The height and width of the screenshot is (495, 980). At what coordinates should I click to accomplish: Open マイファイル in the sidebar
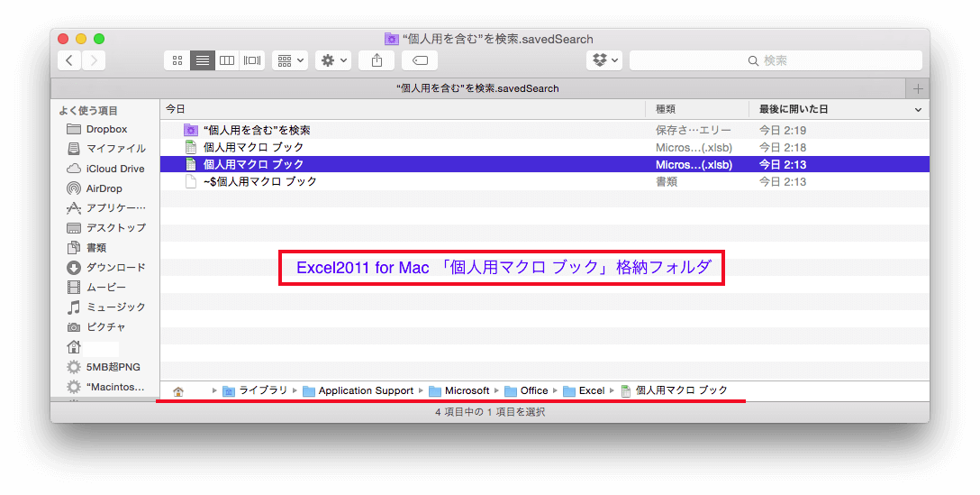coord(105,148)
